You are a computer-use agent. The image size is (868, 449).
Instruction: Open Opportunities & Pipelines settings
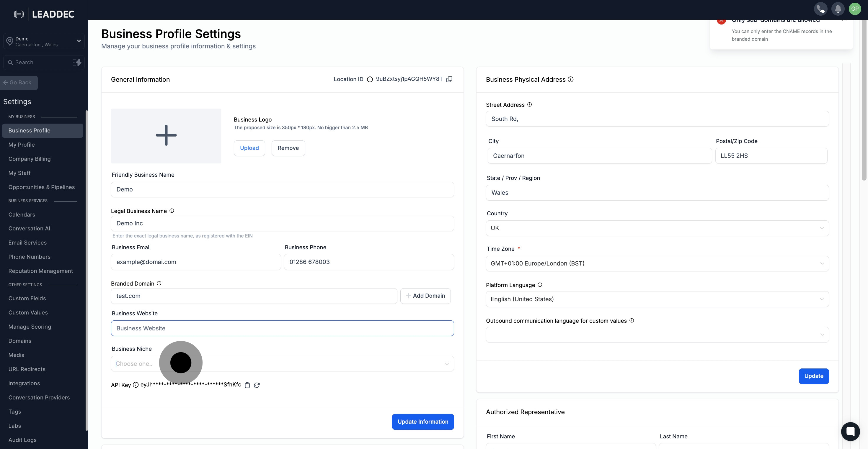(x=41, y=187)
